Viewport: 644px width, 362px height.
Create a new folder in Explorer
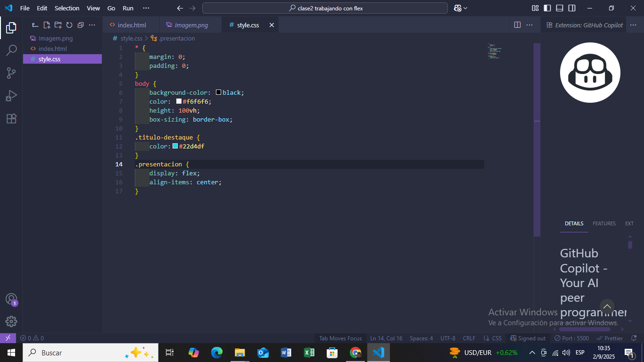[x=58, y=25]
